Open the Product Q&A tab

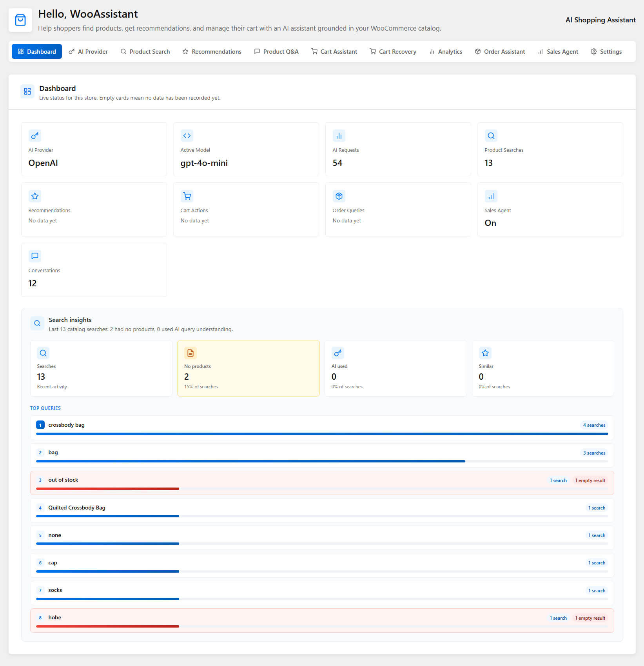point(276,51)
